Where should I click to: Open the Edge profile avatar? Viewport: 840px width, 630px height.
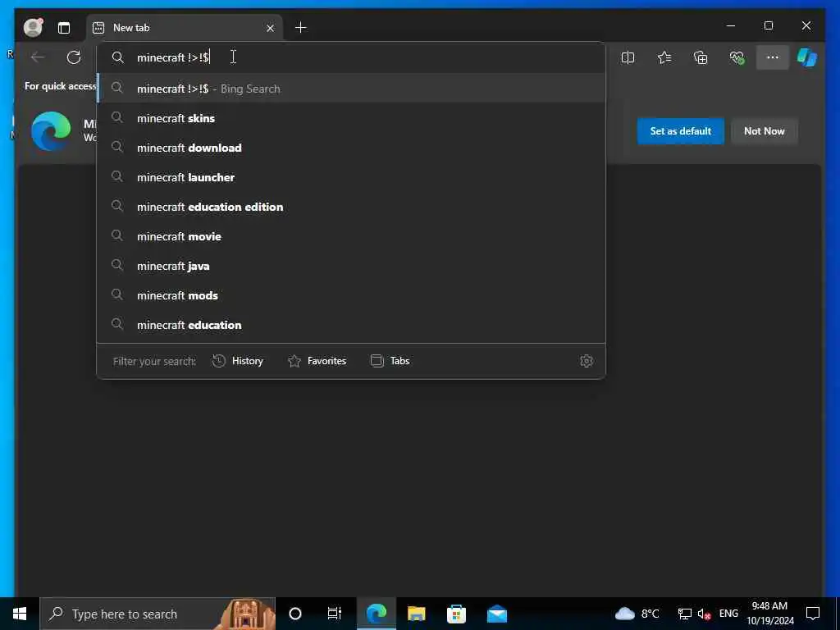33,27
